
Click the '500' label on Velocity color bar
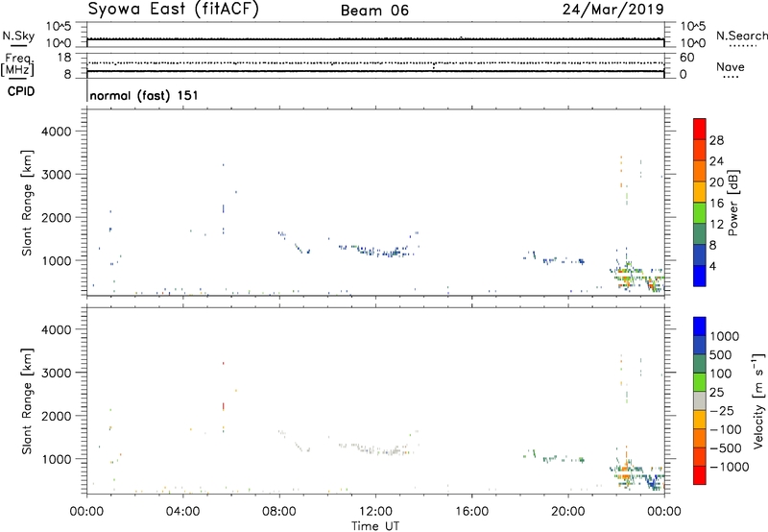pyautogui.click(x=721, y=355)
